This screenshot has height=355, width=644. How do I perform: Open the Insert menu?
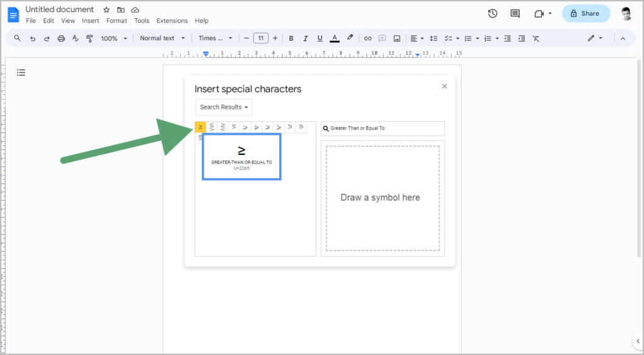click(x=91, y=21)
